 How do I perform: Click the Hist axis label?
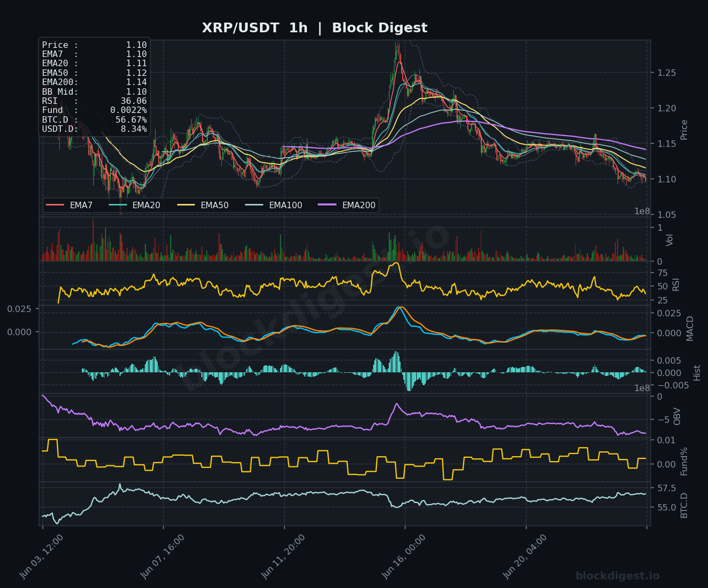[697, 373]
